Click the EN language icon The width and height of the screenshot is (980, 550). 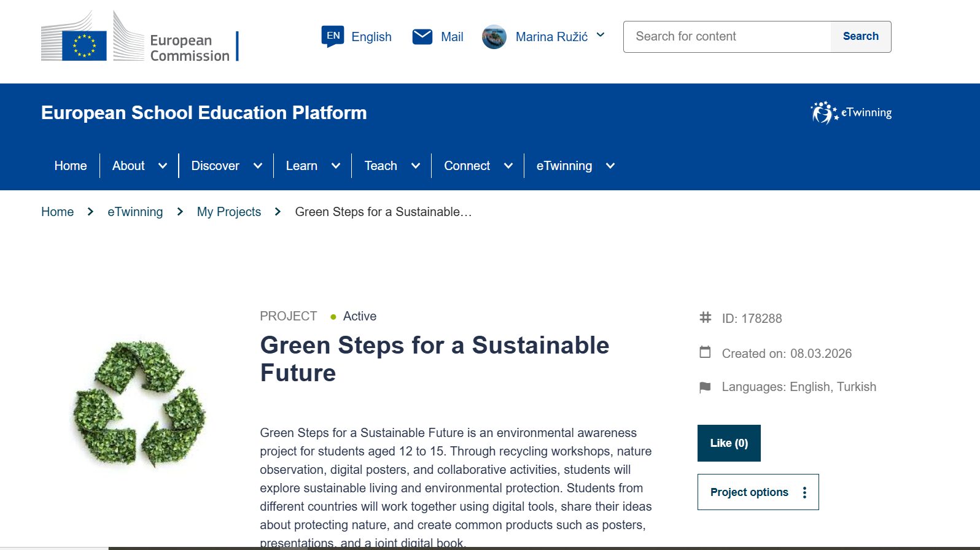click(333, 36)
